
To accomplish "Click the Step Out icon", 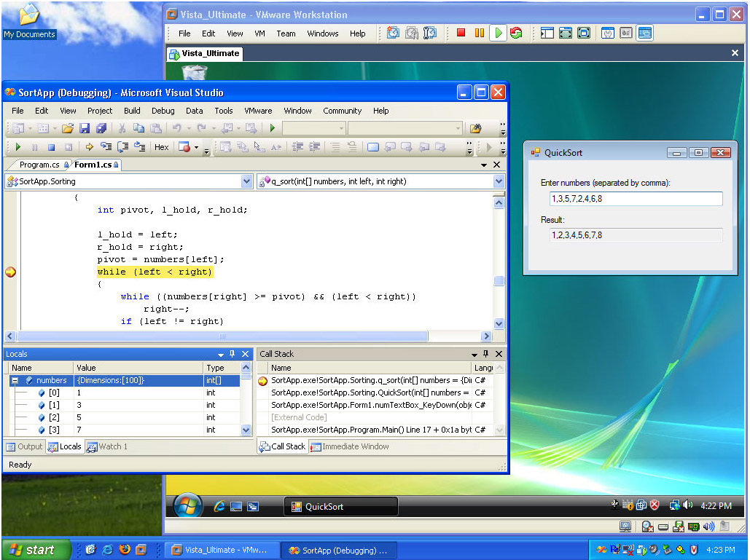I will pyautogui.click(x=139, y=147).
